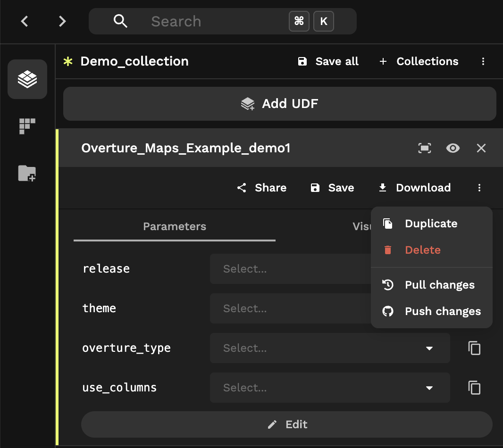Open the release Select dropdown

click(290, 269)
